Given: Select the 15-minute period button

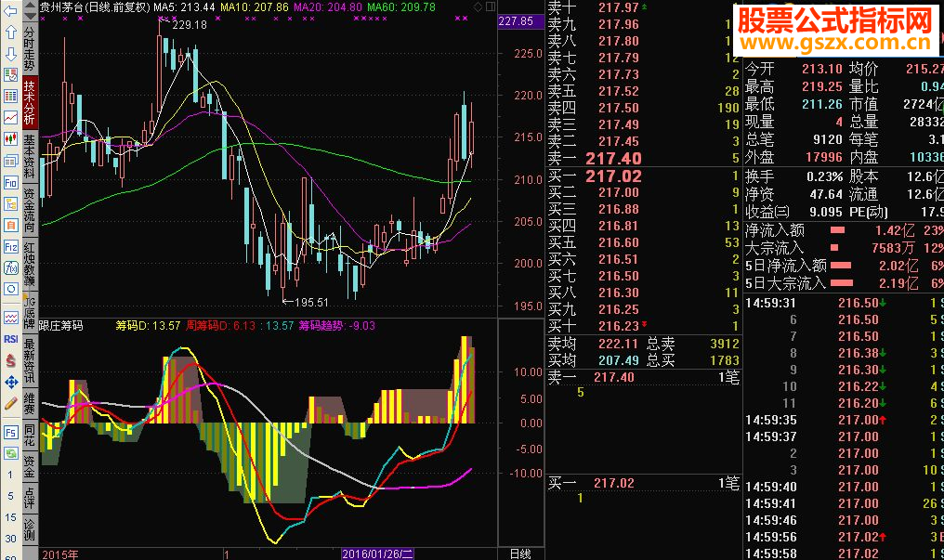Looking at the screenshot, I should point(10,517).
